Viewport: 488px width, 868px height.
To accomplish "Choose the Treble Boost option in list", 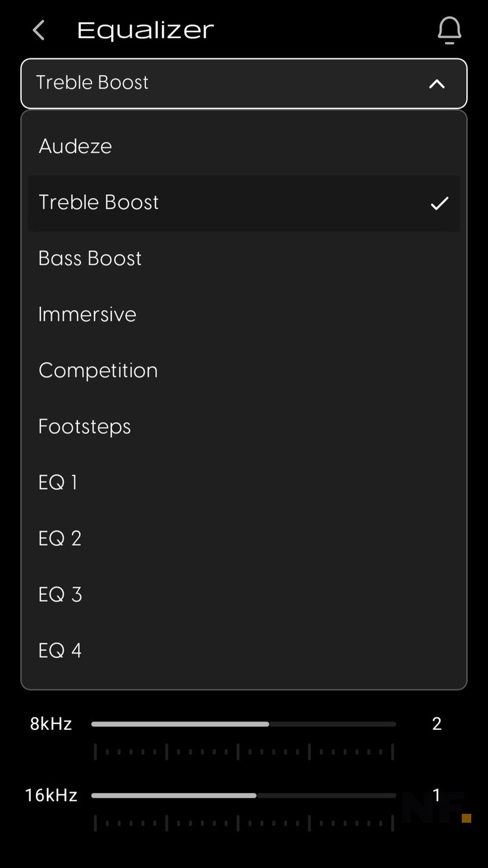I will click(244, 203).
